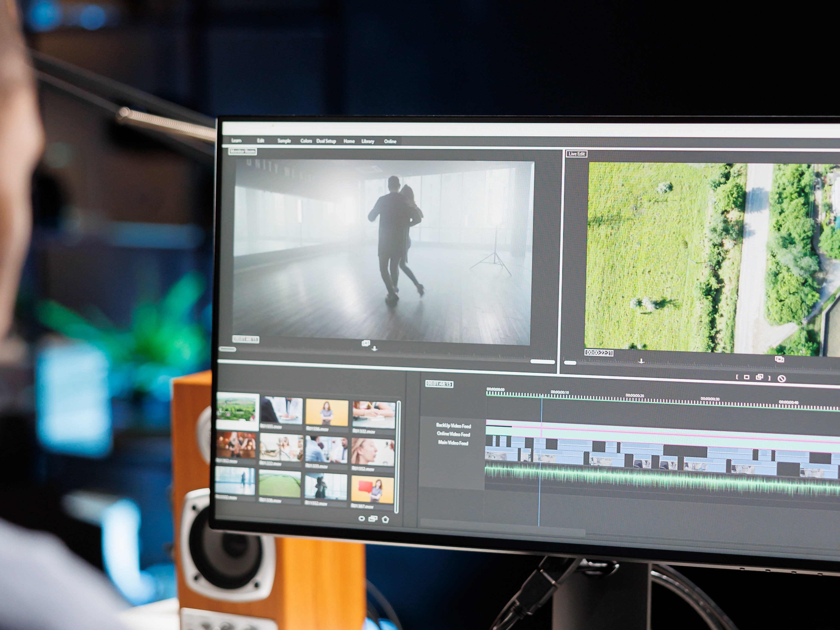The width and height of the screenshot is (840, 630).
Task: Select the Main Video Feed track label
Action: point(453,442)
